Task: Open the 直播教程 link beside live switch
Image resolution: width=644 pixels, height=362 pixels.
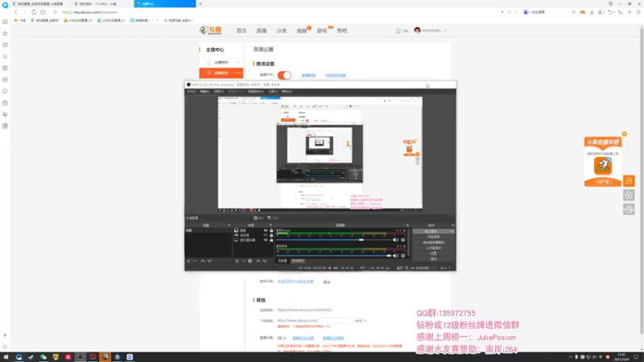Action: [x=308, y=76]
